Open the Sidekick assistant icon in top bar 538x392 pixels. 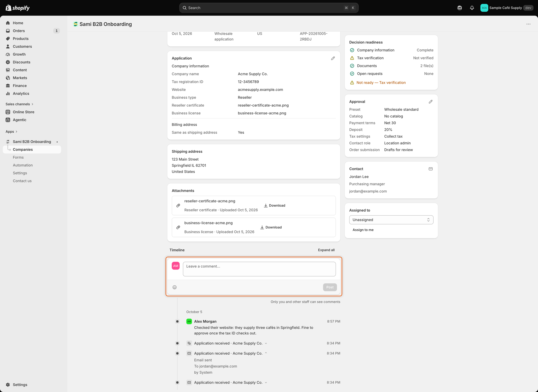click(x=460, y=8)
